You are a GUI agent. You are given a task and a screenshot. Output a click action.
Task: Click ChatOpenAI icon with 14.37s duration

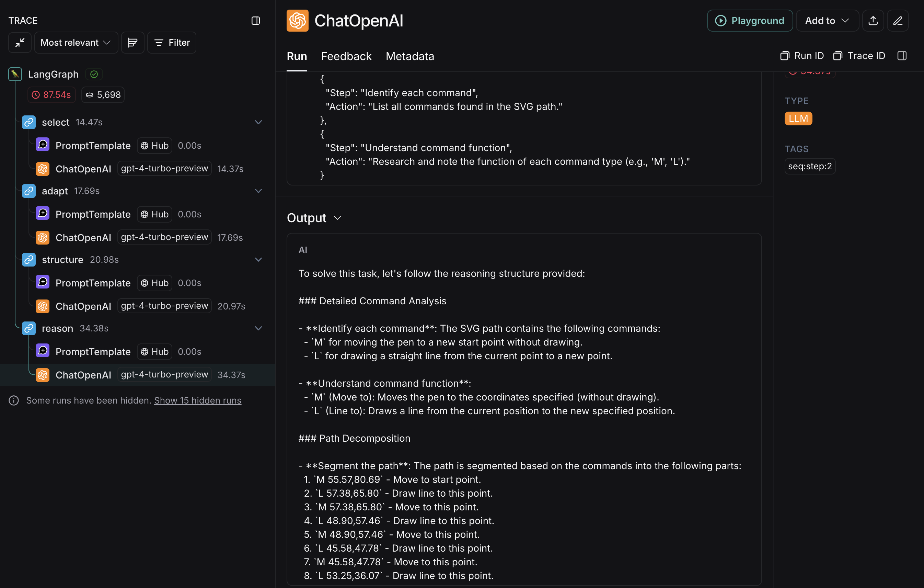(43, 169)
